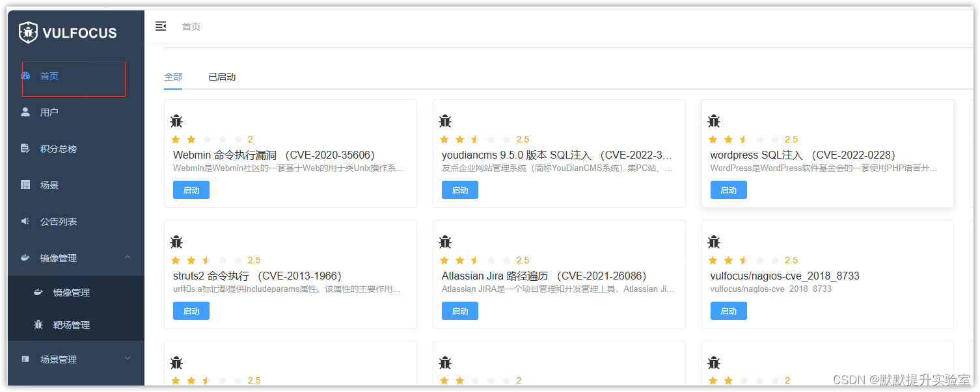Screen dimensions: 980x392
Task: Expand the 场景管理 menu chevron
Action: tap(128, 358)
